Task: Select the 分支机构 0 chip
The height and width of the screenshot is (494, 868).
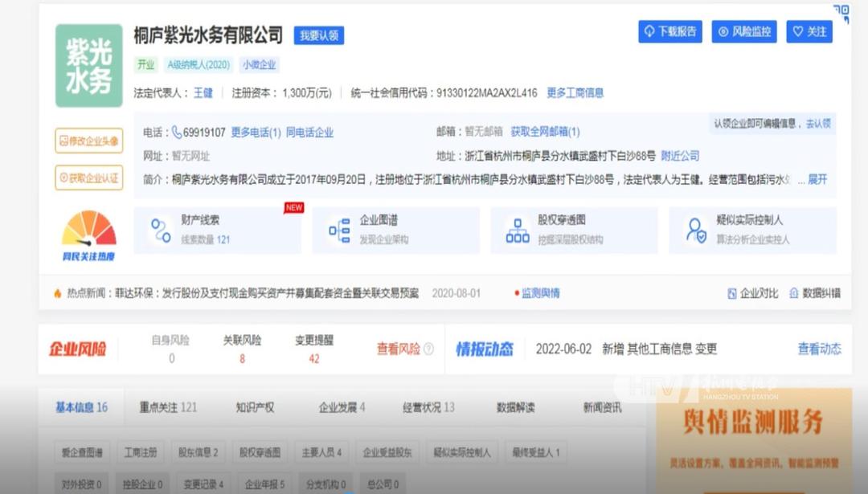Action: tap(326, 484)
